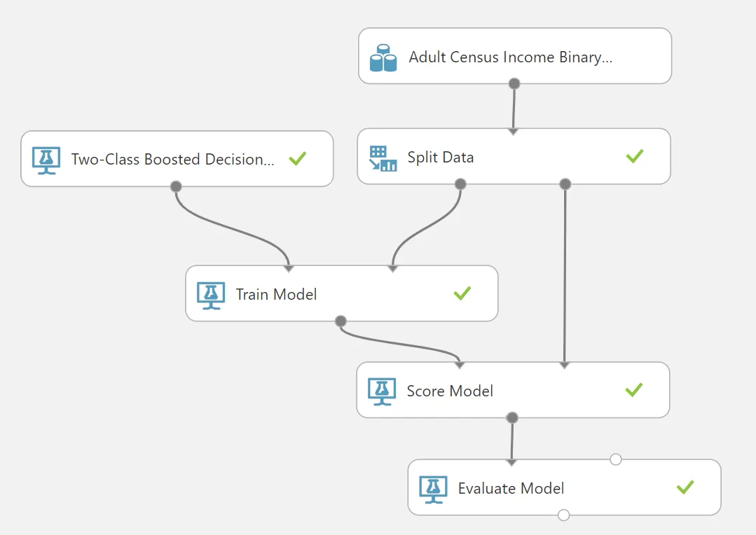Click the green checkmark on Two-Class Boosted Decision
Image resolution: width=756 pixels, height=535 pixels.
[x=298, y=158]
